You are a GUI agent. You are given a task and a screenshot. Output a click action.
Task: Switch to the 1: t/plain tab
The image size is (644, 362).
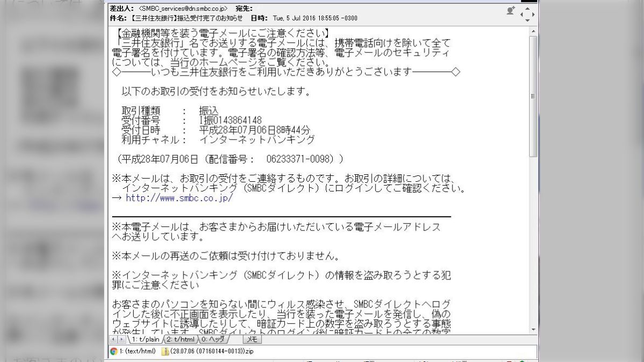[144, 339]
